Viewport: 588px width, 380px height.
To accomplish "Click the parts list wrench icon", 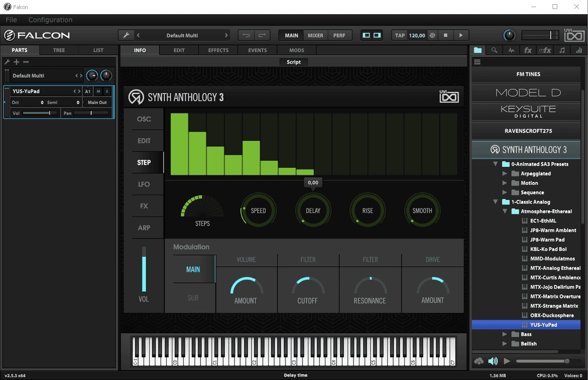I will [x=7, y=62].
